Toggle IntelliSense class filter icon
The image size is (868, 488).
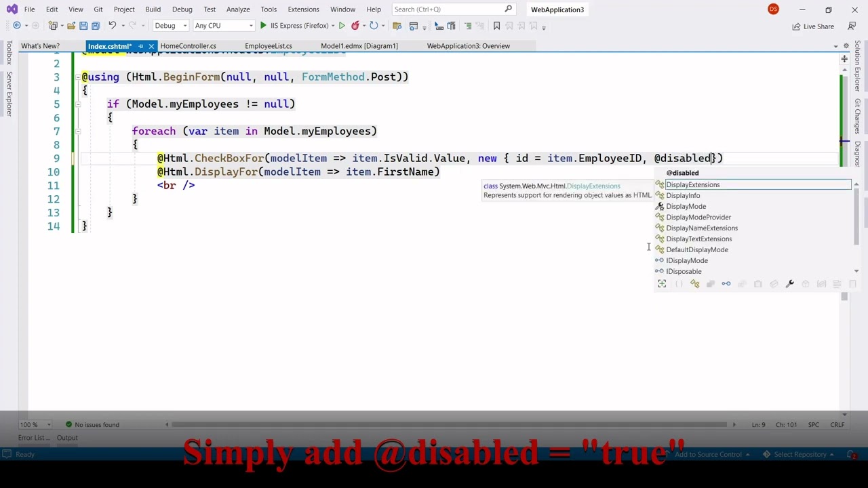pos(694,284)
